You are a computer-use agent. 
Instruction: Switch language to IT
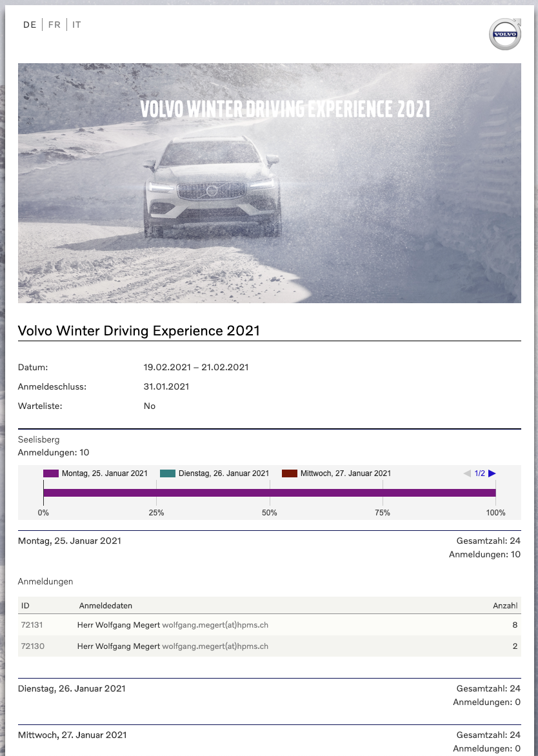click(x=77, y=25)
